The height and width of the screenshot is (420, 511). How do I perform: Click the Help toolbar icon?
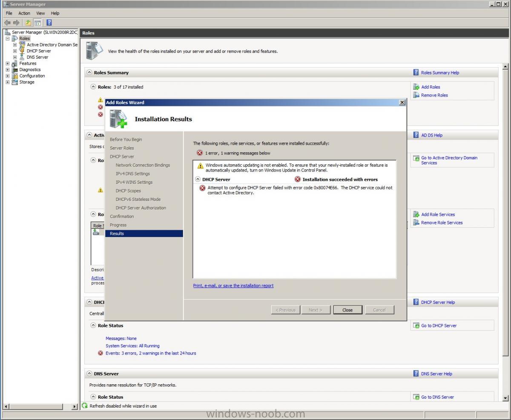49,23
